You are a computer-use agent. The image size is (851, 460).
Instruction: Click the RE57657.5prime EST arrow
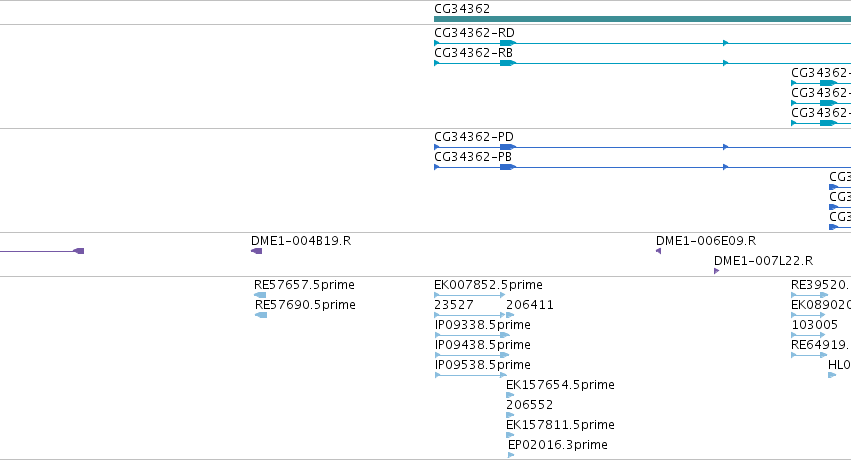click(x=260, y=295)
